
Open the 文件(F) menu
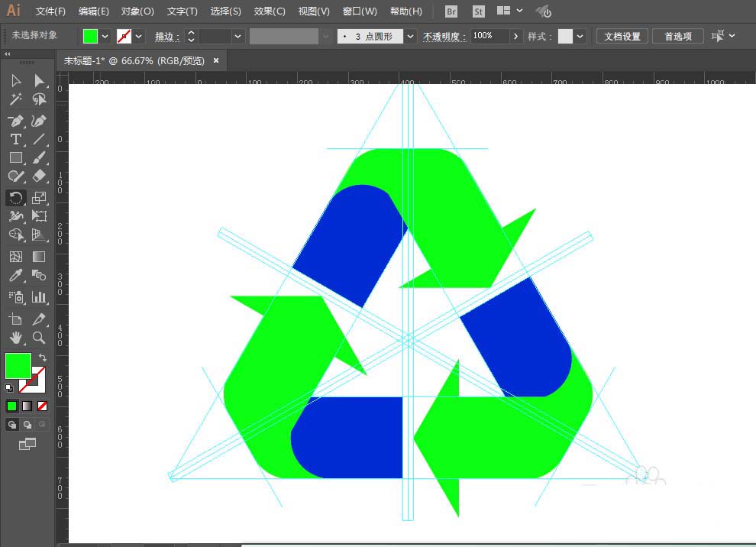pos(50,11)
